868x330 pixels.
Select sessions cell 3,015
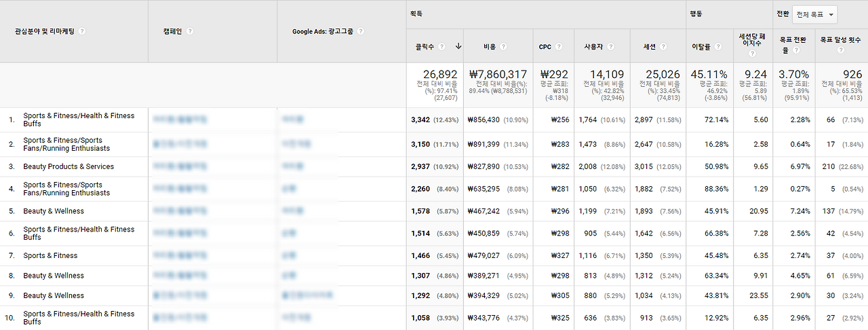point(644,166)
